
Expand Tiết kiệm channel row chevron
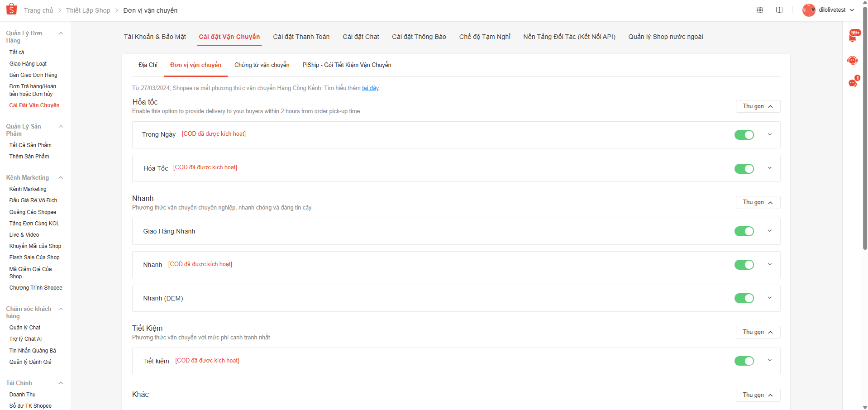769,361
